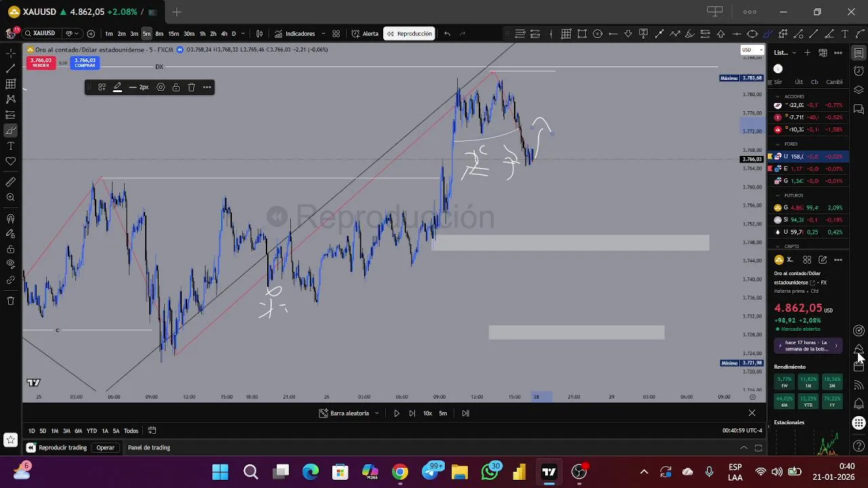868x488 pixels.
Task: Open the Indicadores dropdown arrow
Action: (323, 33)
